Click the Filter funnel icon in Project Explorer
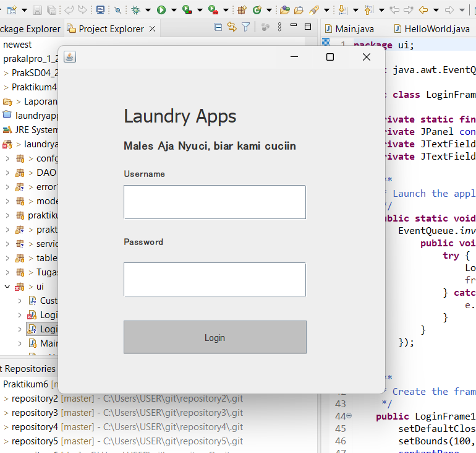The image size is (476, 453). (245, 27)
